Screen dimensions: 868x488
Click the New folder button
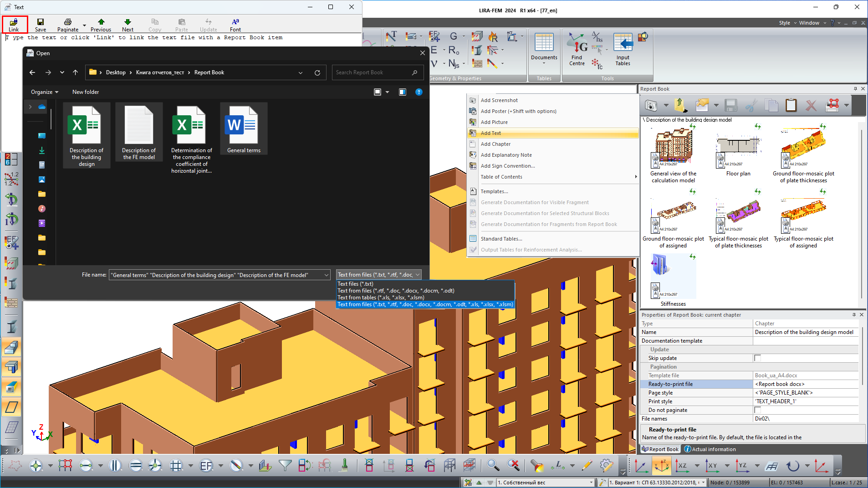click(86, 92)
